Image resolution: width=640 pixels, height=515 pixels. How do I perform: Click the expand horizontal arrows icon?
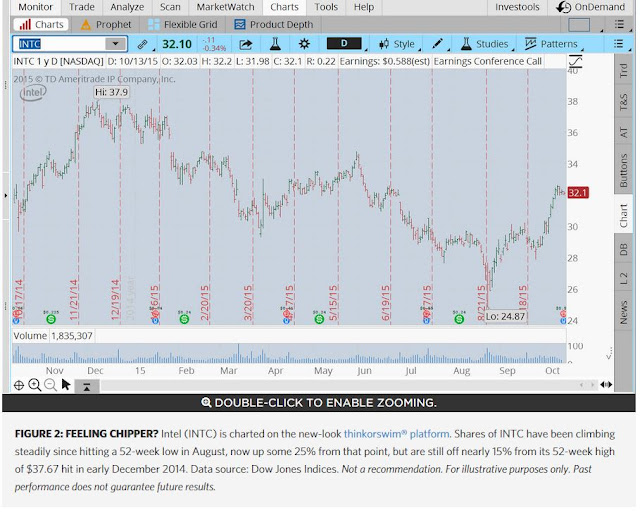click(606, 385)
